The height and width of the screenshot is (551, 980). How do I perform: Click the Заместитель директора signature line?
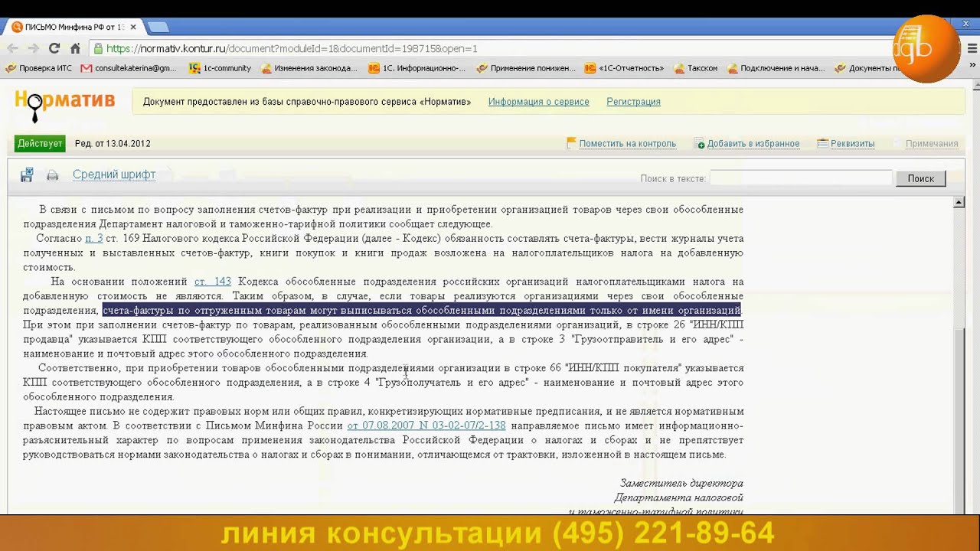681,484
